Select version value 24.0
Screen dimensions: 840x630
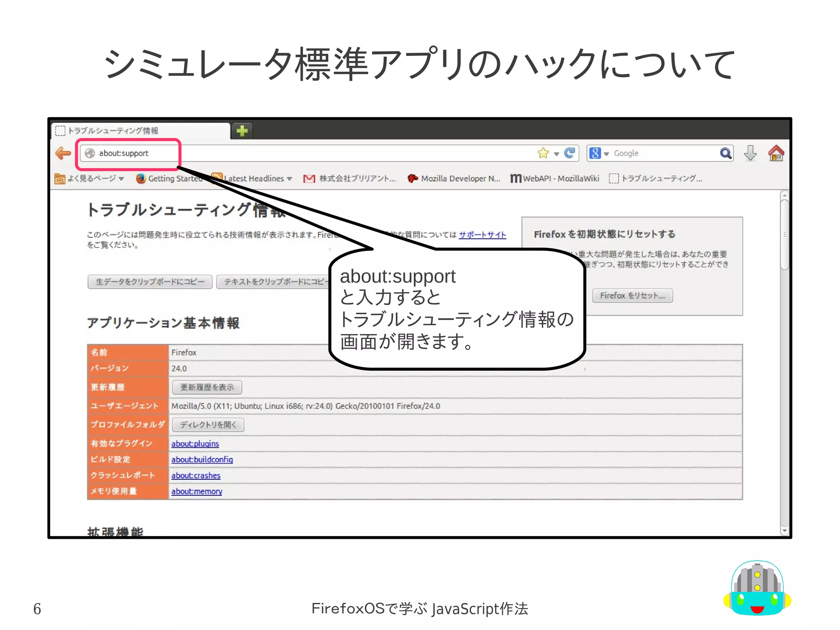click(179, 369)
